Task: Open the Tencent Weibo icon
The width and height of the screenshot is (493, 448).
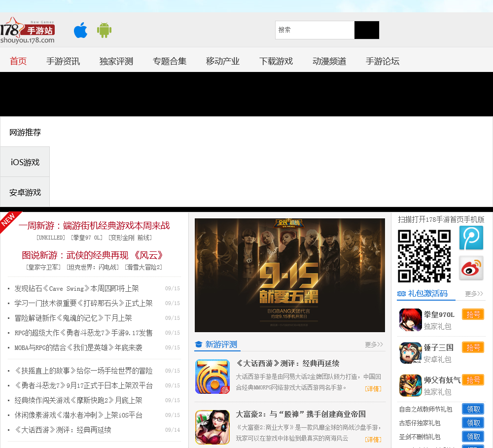Action: click(x=471, y=238)
